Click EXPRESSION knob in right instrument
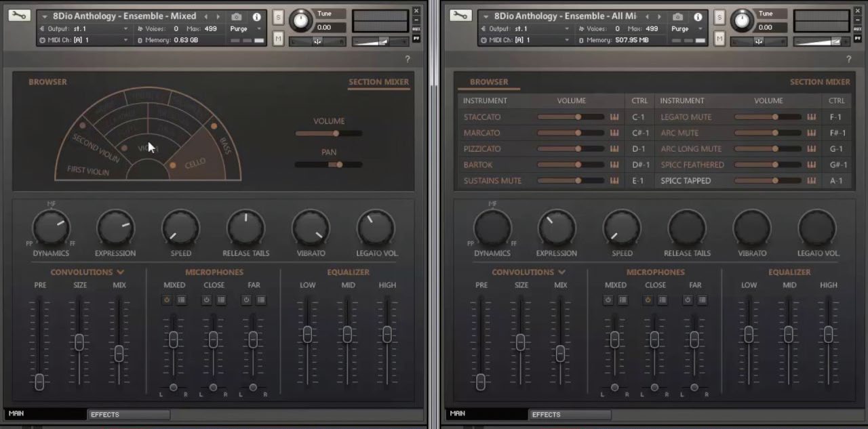Viewport: 868px width, 429px height. tap(556, 228)
